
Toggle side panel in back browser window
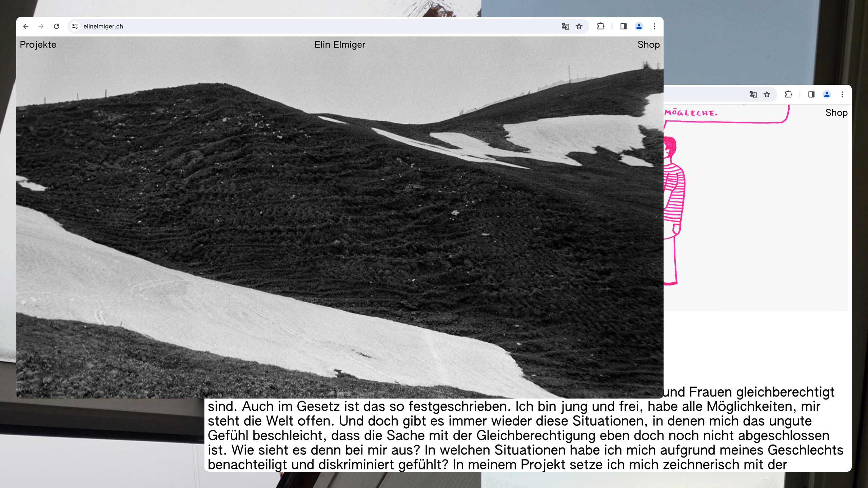811,94
